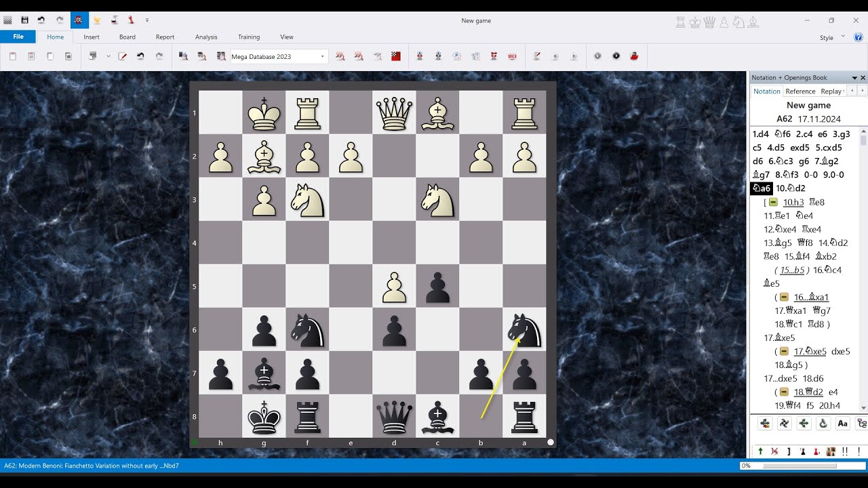This screenshot has height=488, width=868.
Task: Click the white rook icon in the title bar
Action: click(680, 22)
